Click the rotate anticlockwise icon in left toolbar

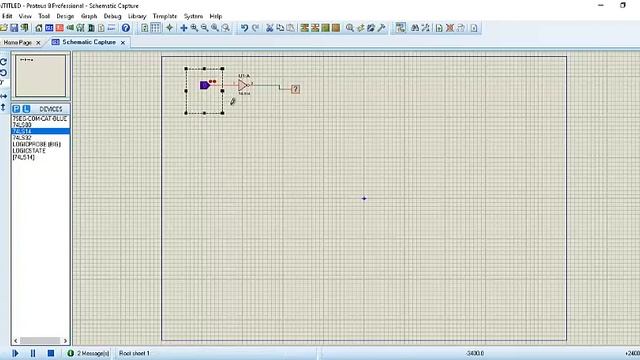pos(4,73)
